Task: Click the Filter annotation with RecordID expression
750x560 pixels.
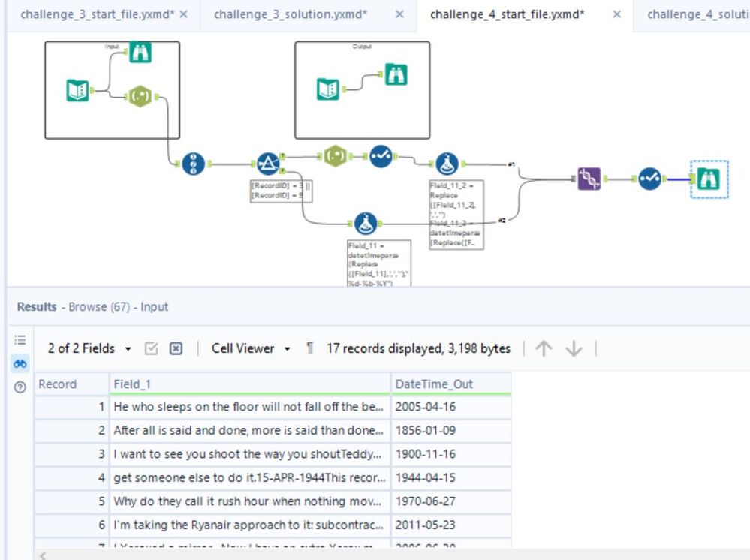Action: pos(282,191)
